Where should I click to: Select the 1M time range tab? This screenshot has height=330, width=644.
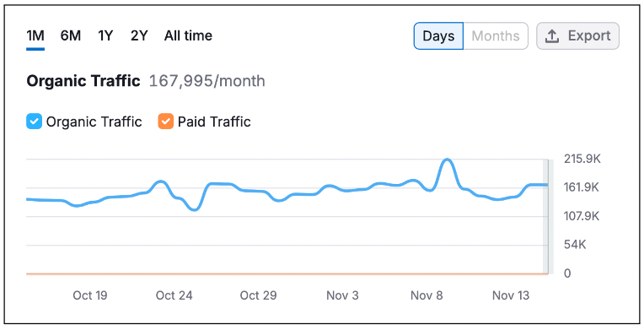click(35, 35)
